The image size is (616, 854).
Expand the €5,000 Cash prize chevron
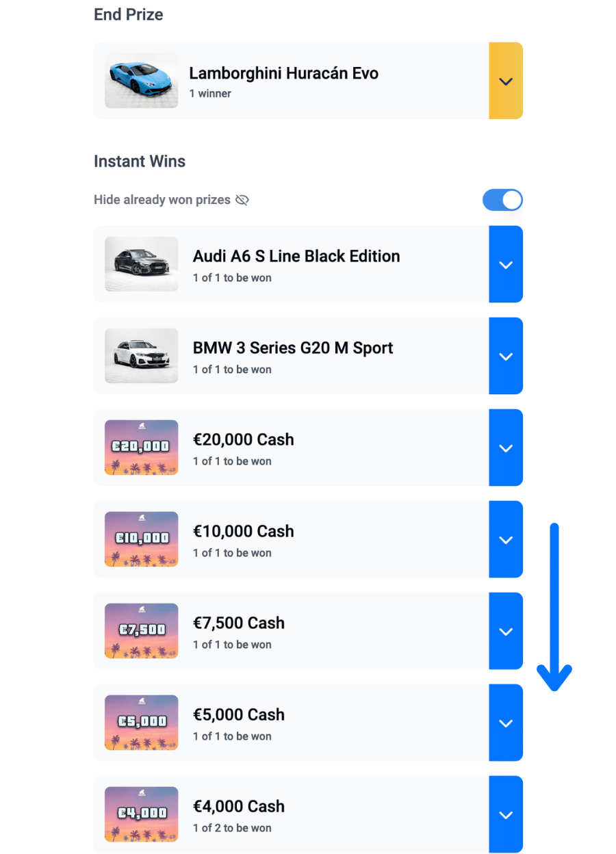(506, 723)
